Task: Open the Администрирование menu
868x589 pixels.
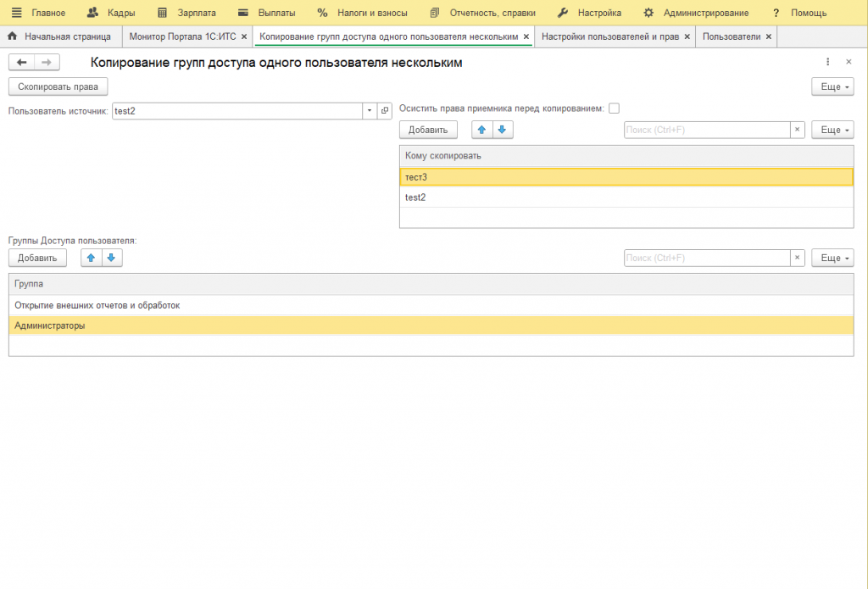Action: [x=706, y=13]
